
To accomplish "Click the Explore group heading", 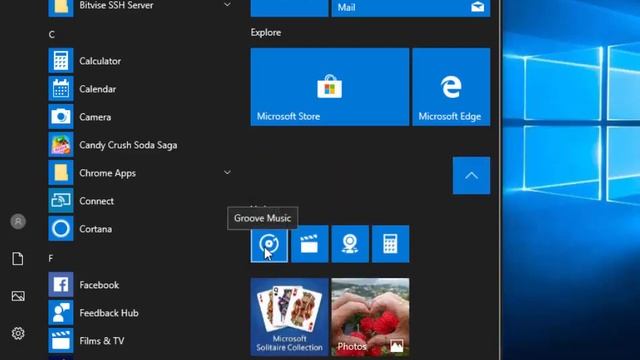I will point(266,33).
